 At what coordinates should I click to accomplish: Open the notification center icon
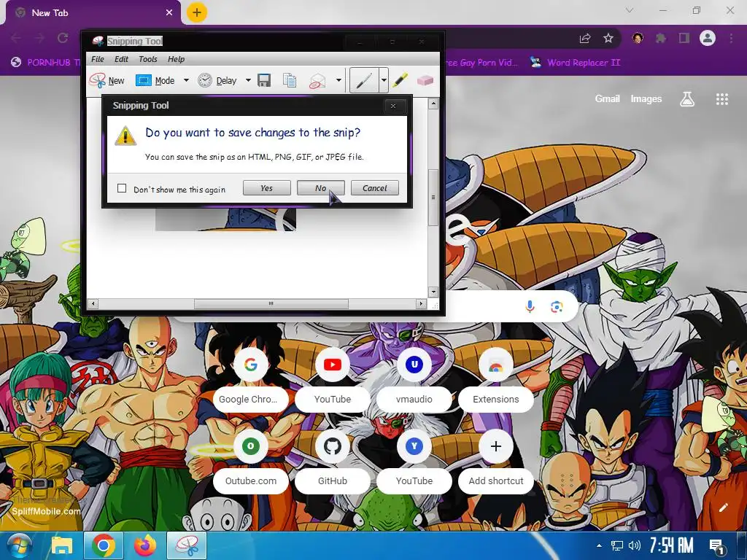point(716,545)
